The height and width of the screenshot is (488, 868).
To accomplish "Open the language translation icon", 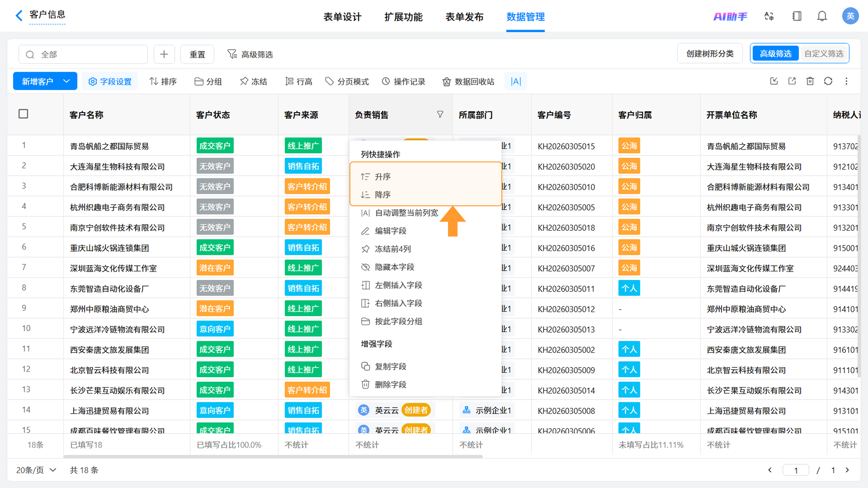I will click(769, 16).
